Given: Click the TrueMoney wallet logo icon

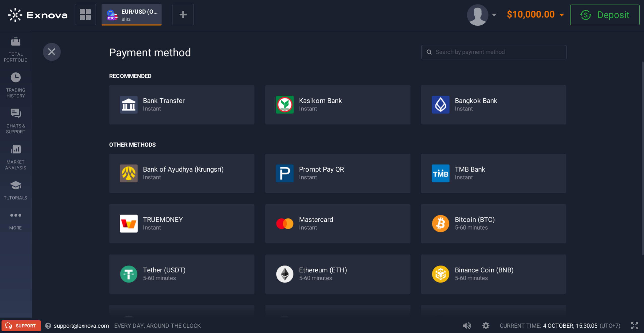Looking at the screenshot, I should [x=128, y=224].
